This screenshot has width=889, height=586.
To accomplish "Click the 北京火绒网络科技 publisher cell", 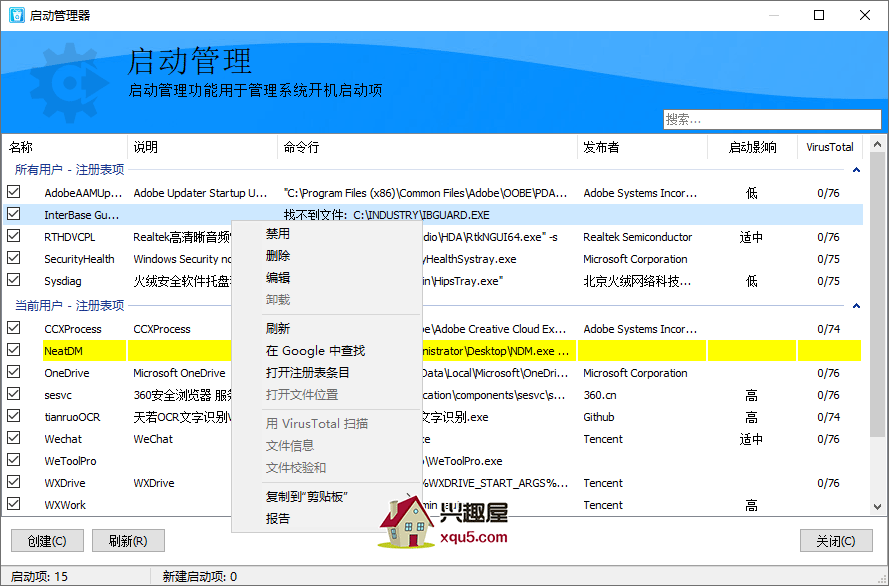I will [637, 281].
